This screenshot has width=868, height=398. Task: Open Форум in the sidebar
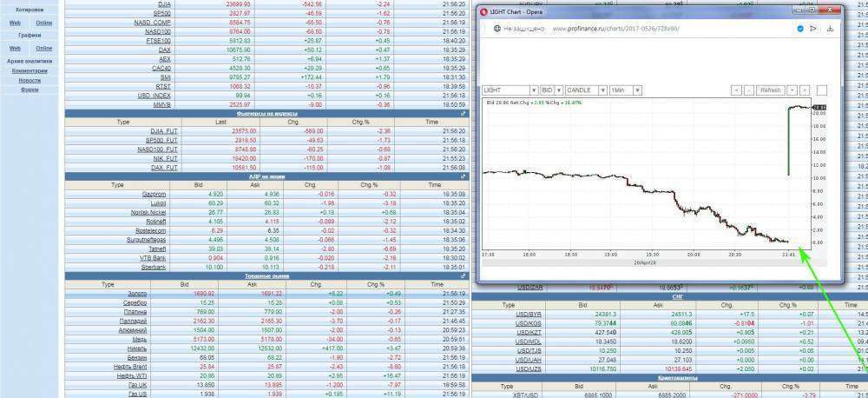(x=30, y=90)
